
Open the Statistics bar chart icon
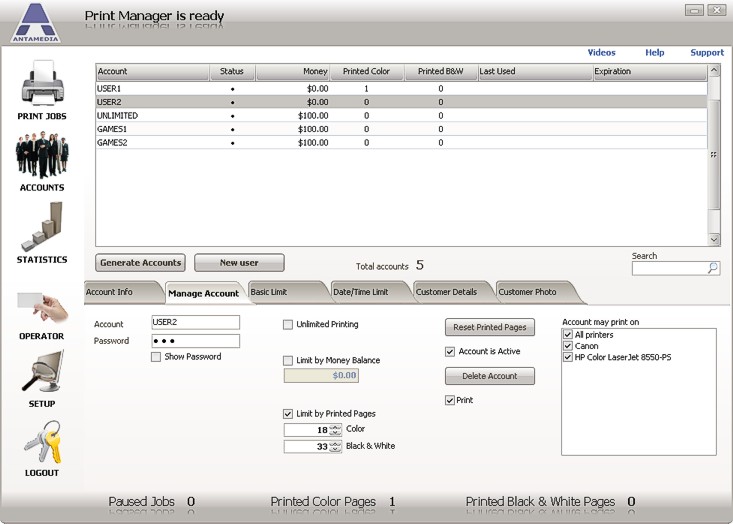coord(41,227)
